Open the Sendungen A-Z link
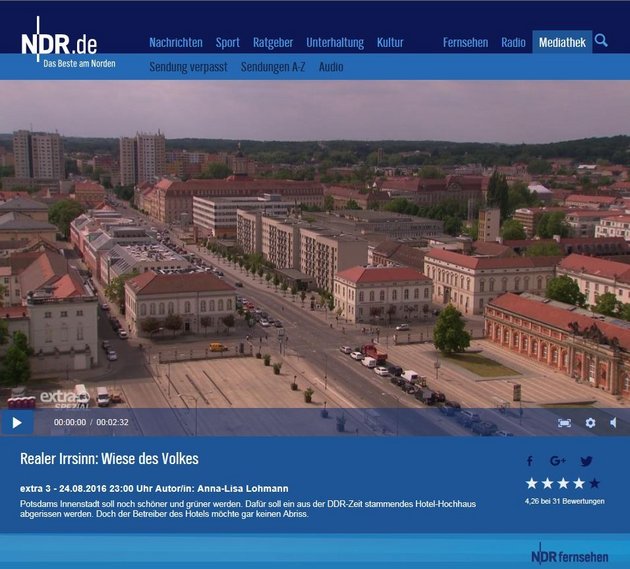Viewport: 630px width, 569px height. pos(272,67)
